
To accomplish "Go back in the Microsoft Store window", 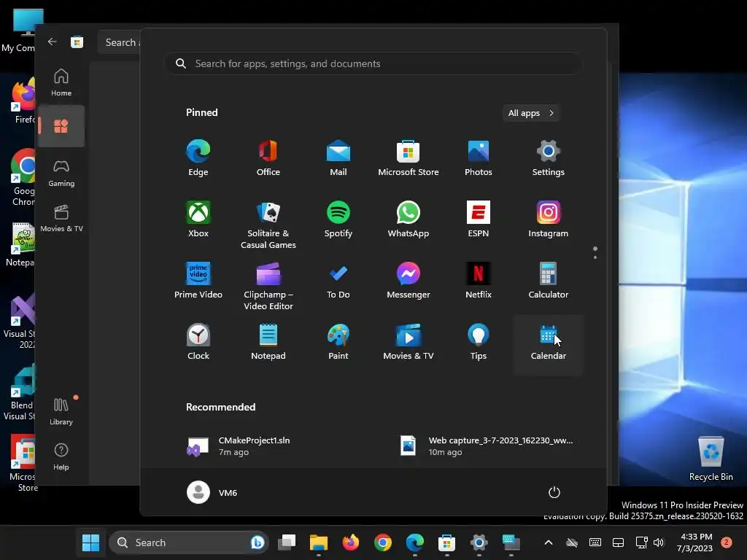I will (52, 42).
